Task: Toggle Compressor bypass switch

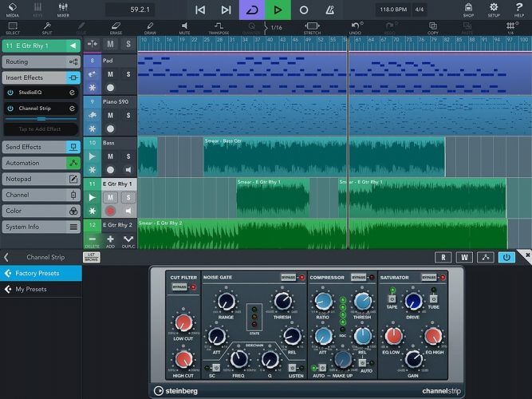Action: click(359, 278)
